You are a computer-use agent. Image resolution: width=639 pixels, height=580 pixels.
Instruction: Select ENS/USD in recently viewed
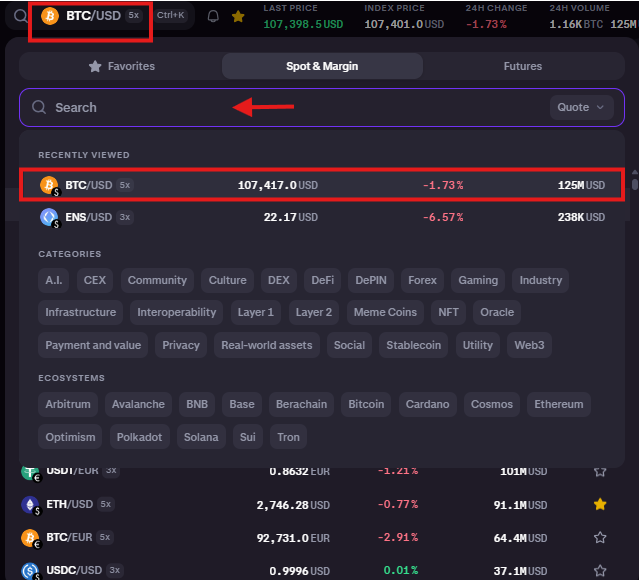pos(322,217)
